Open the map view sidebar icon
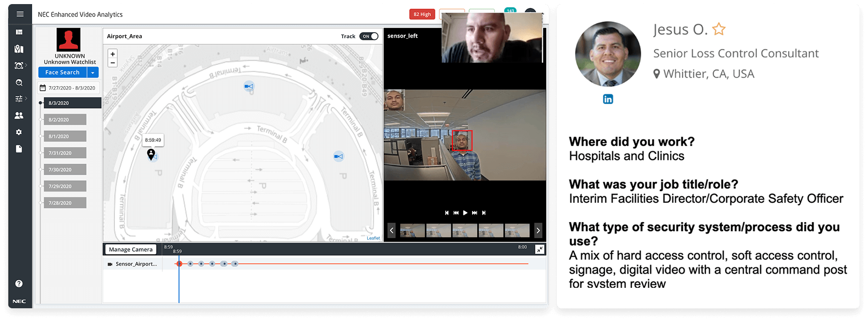868x321 pixels. 19,49
